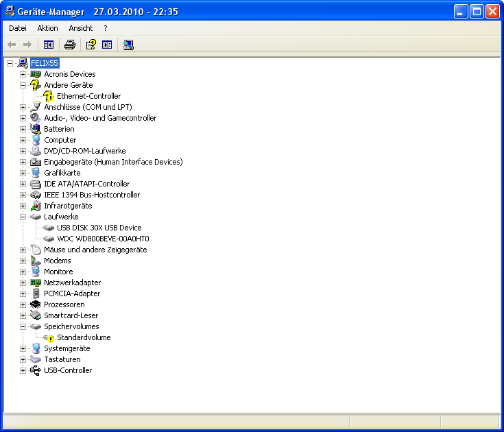
Task: Click the FELIX55 computer icon
Action: click(23, 63)
